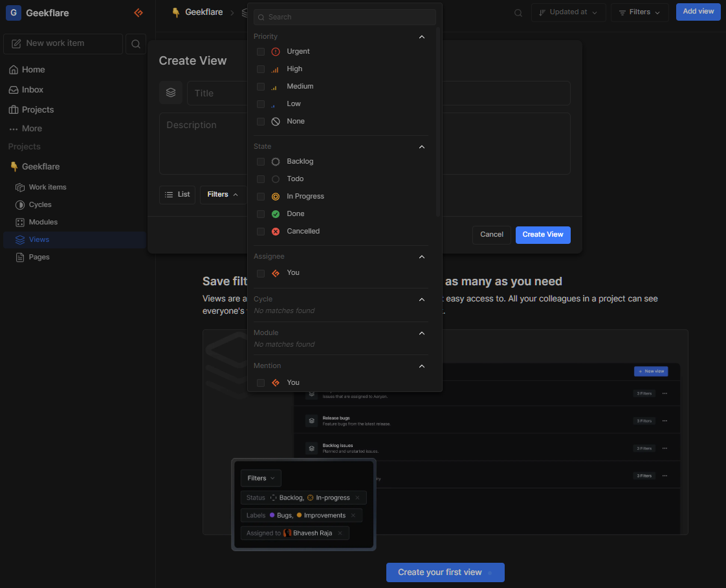The width and height of the screenshot is (726, 588).
Task: Collapse the State filter section
Action: pyautogui.click(x=422, y=147)
